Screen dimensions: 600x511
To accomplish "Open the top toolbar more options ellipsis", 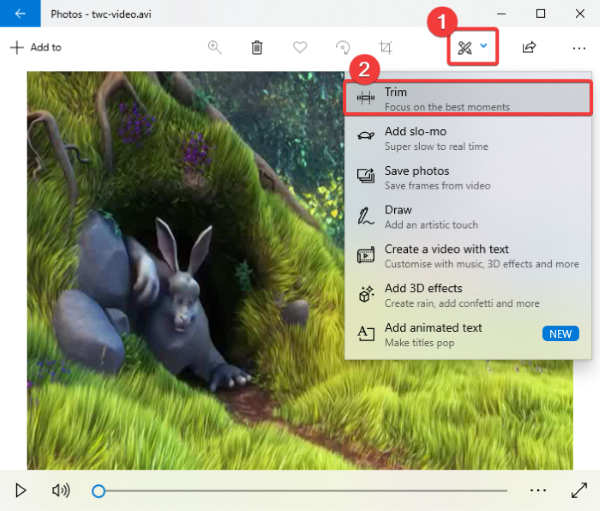I will (579, 48).
